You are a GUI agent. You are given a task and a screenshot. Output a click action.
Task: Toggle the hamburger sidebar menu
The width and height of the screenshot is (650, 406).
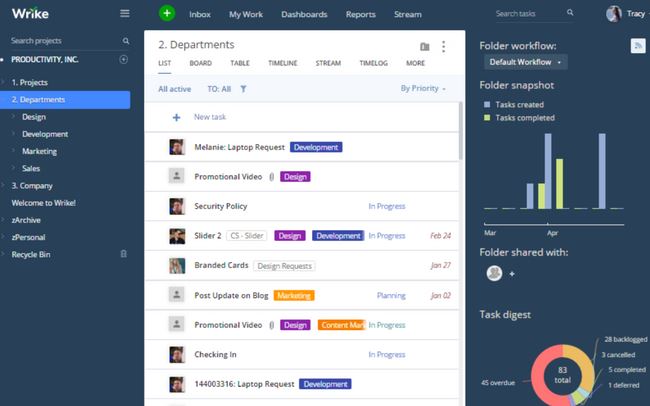pyautogui.click(x=124, y=14)
